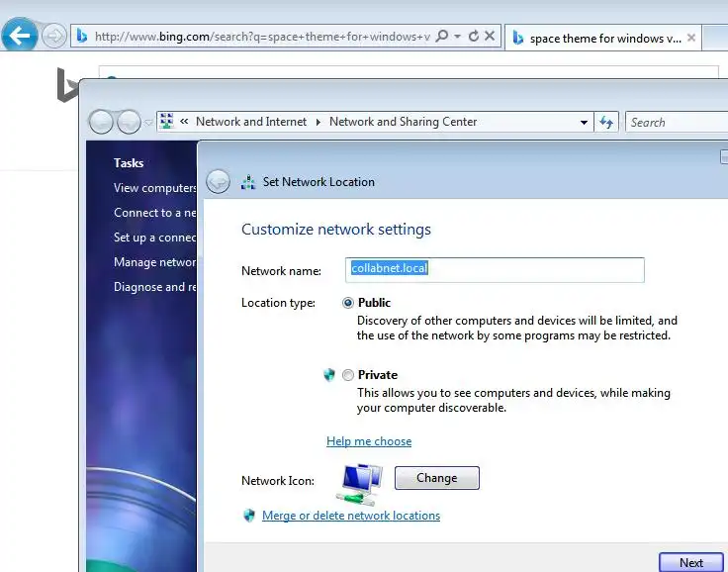Click the network icon in breadcrumb bar
Image resolution: width=728 pixels, height=572 pixels.
click(167, 122)
